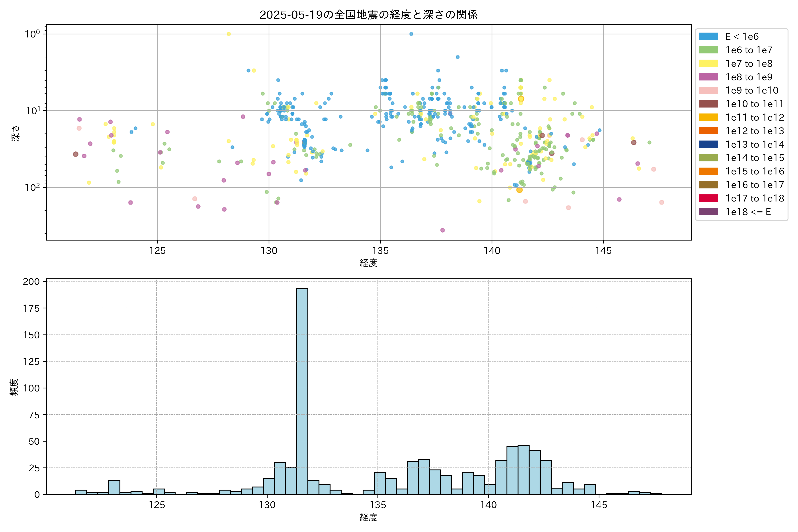Click the 頻度 y-axis label on histogram

(14, 387)
